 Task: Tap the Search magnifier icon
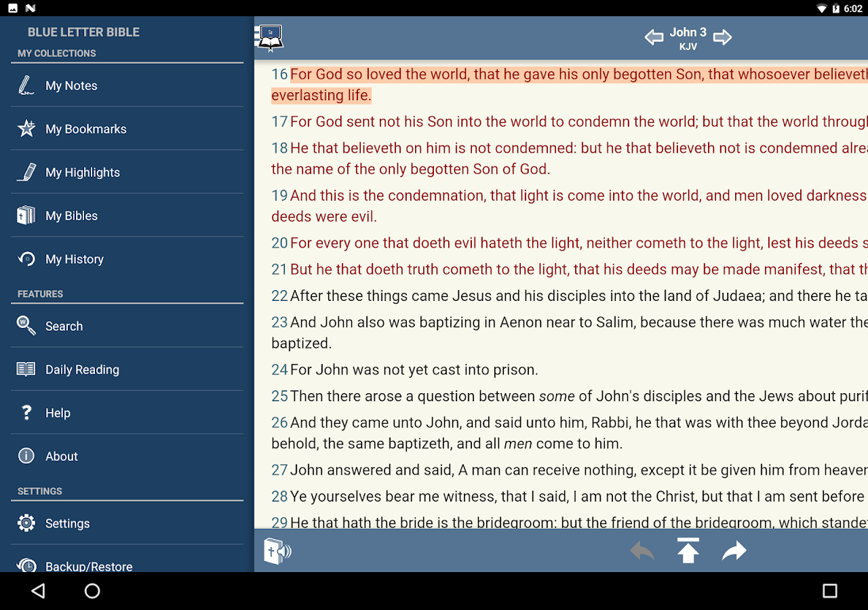click(x=26, y=326)
